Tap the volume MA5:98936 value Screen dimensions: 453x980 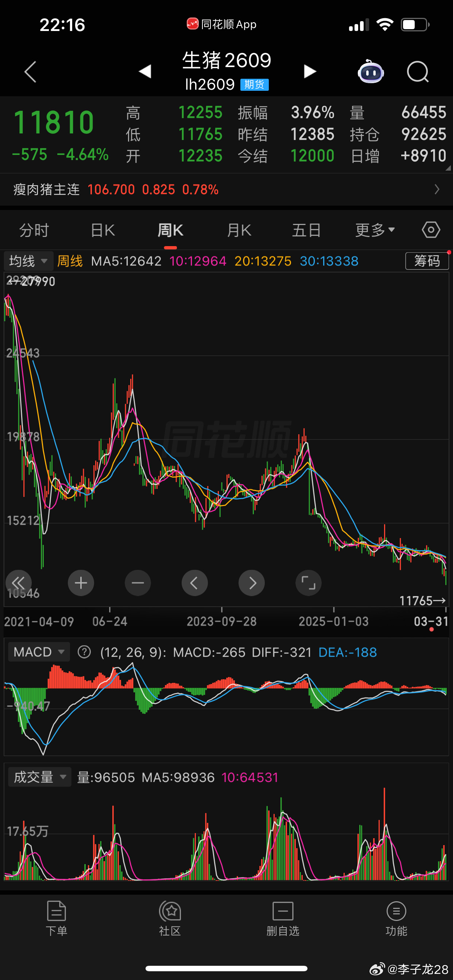coord(178,777)
